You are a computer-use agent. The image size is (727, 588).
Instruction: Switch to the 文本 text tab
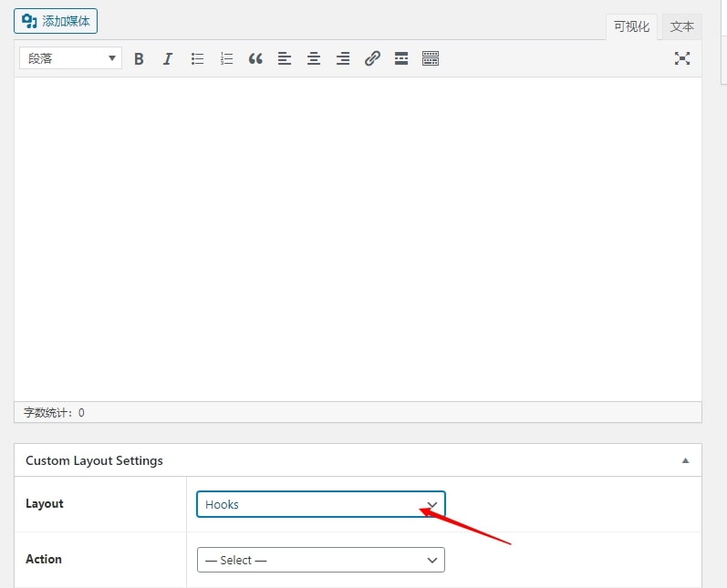tap(682, 27)
